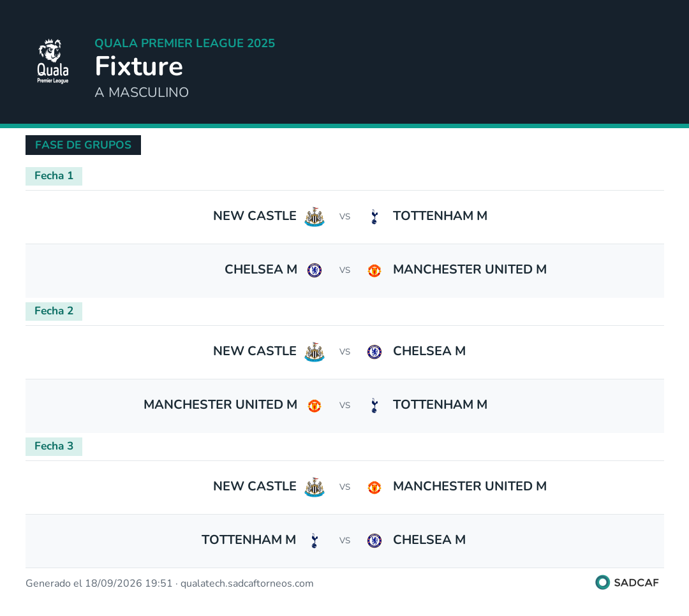Open MANCHESTER UNITED M team in Fecha 3
This screenshot has height=616, width=689.
click(x=470, y=487)
